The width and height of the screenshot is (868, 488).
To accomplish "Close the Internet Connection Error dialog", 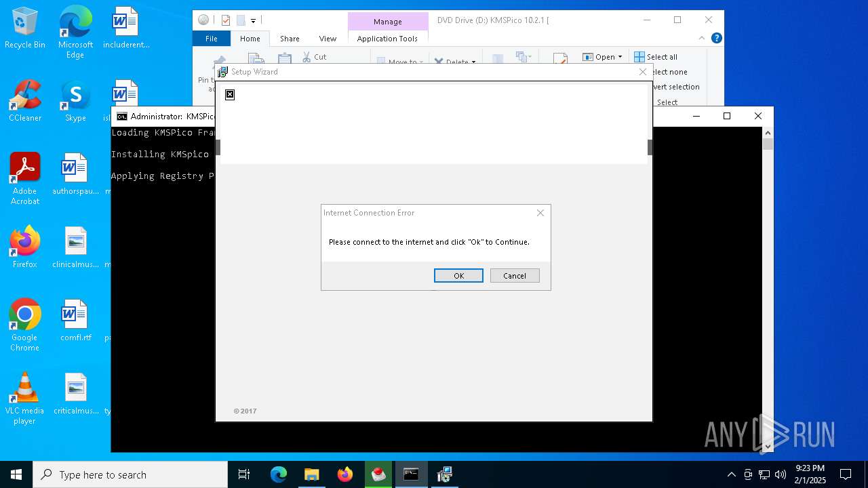I will click(x=540, y=213).
